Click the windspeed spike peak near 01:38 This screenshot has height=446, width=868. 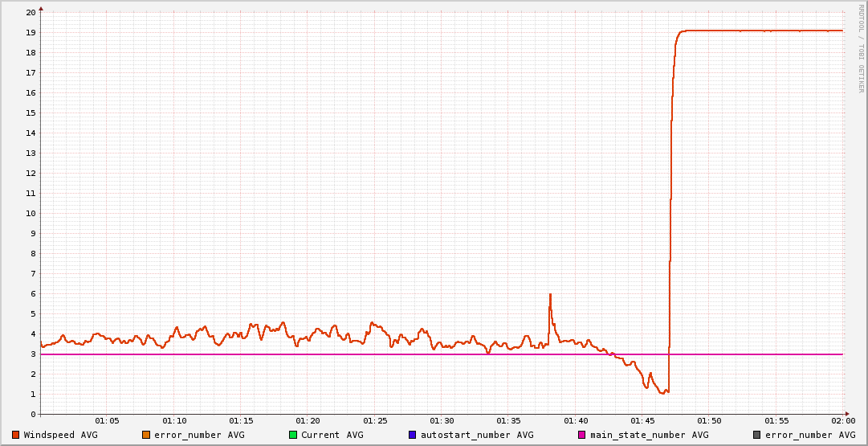[550, 295]
